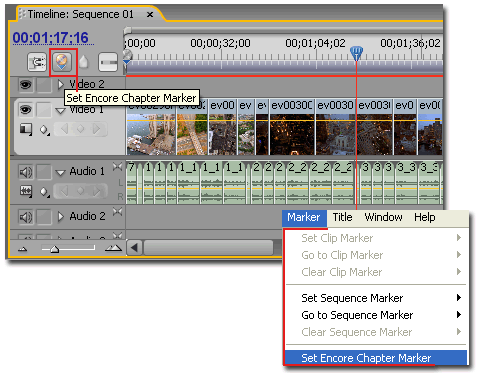Select the ev0030C night city clip
479x373 pixels.
pyautogui.click(x=292, y=127)
